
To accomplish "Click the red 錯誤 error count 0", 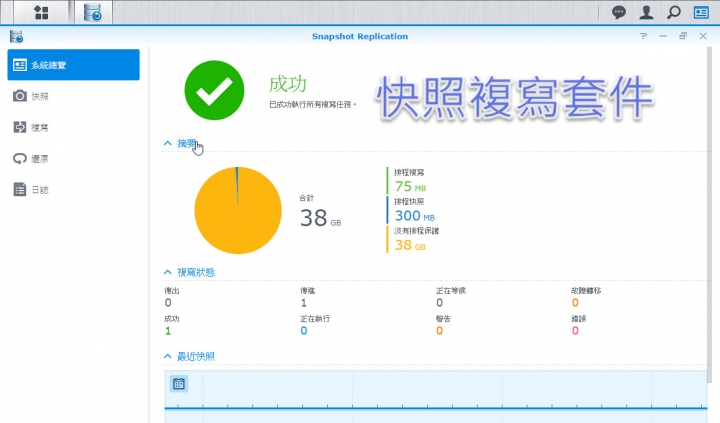I will [x=575, y=331].
